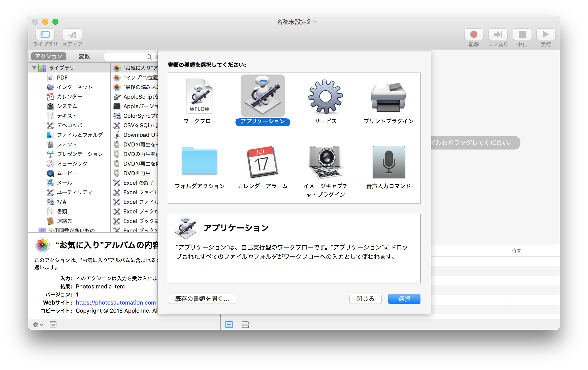Image resolution: width=588 pixels, height=370 pixels.
Task: Click 既存の書類を開く… button
Action: pyautogui.click(x=202, y=299)
